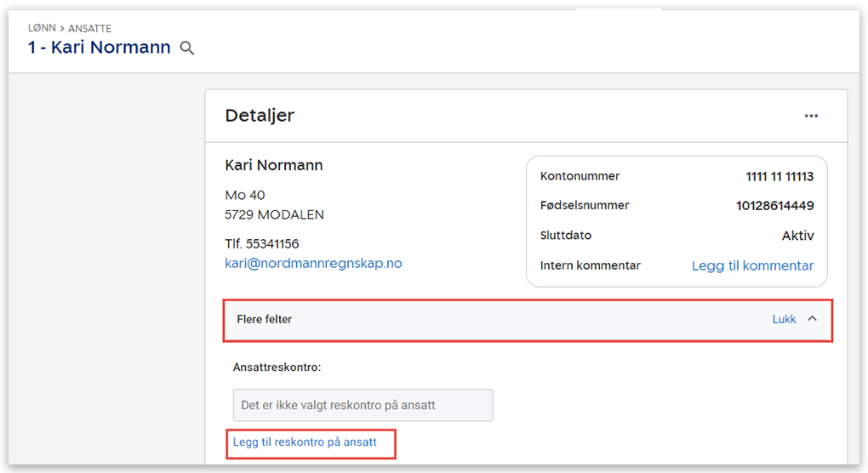The image size is (868, 473).
Task: Click the page title 1 - Kari Normann
Action: coord(99,48)
